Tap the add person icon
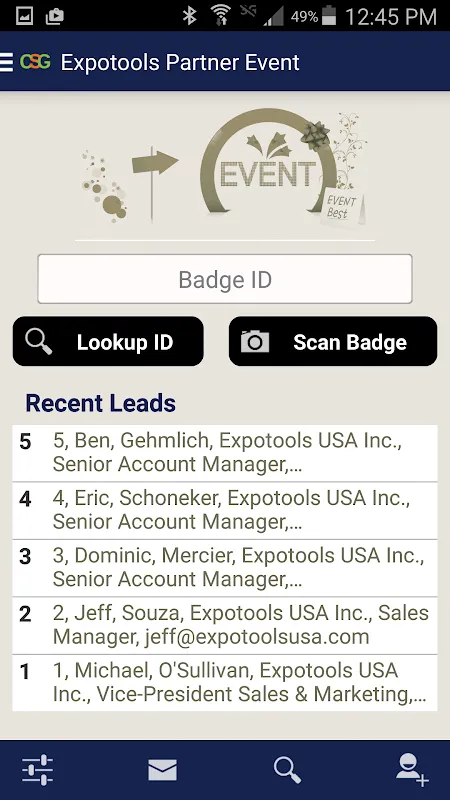This screenshot has width=450, height=800. [x=412, y=770]
